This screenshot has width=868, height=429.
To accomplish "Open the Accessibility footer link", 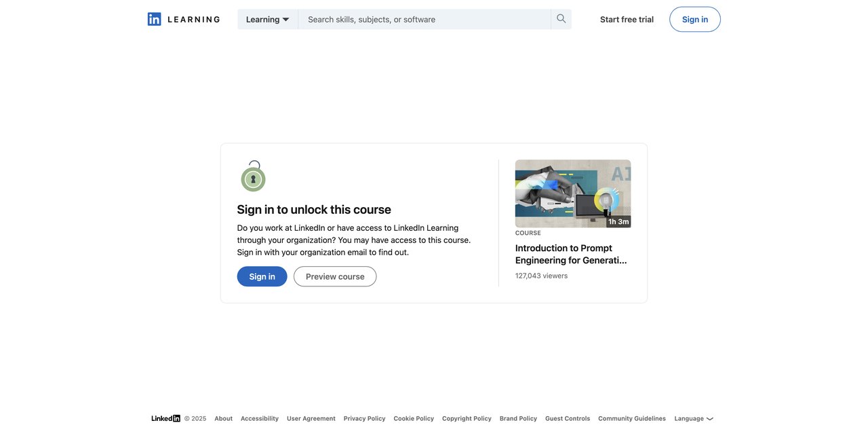I will (x=259, y=419).
